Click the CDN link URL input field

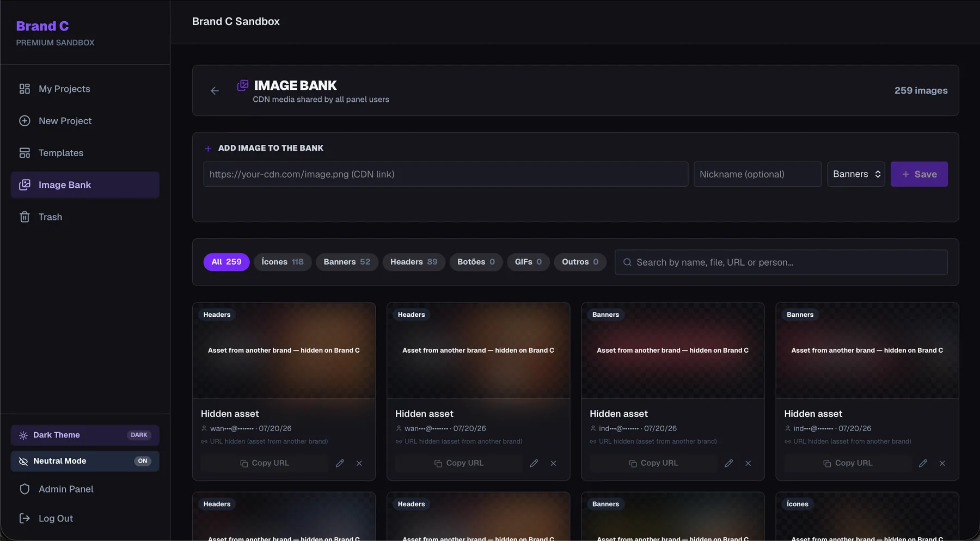coord(446,174)
